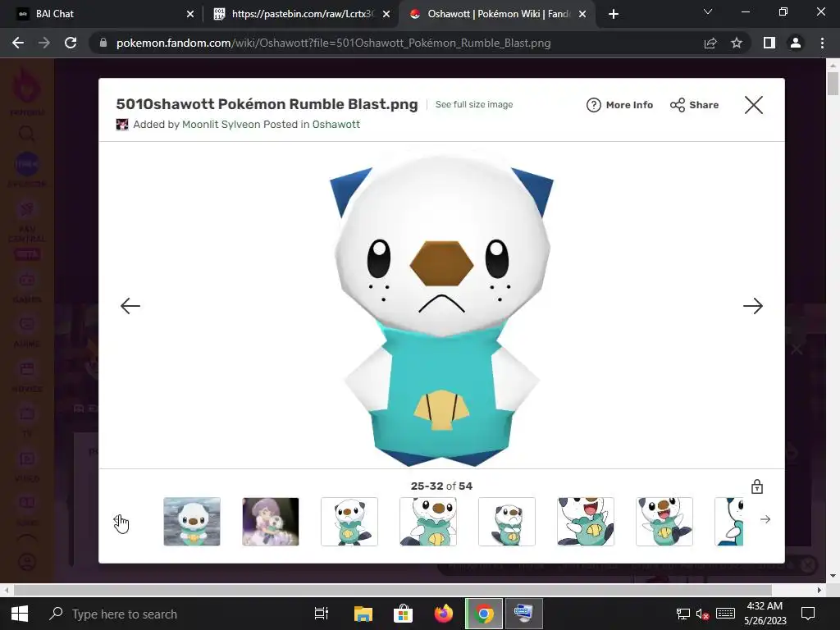Open touch keyboard tray icon
The width and height of the screenshot is (840, 630).
(725, 614)
